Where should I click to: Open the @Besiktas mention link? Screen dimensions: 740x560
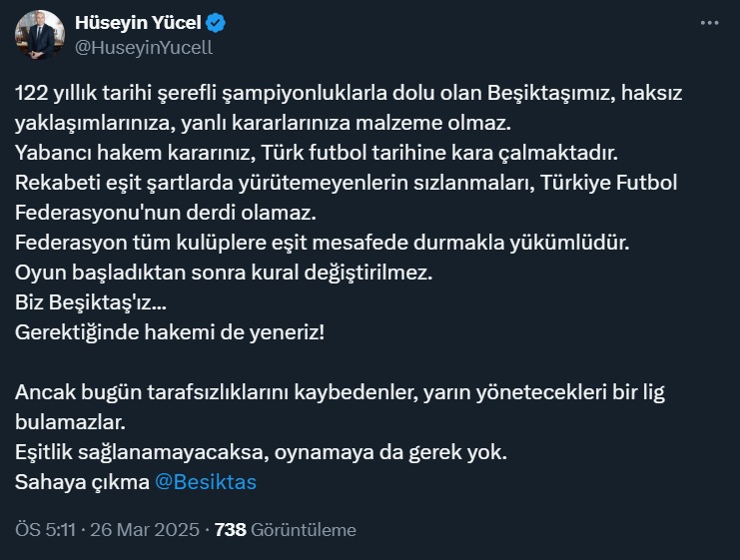click(207, 481)
